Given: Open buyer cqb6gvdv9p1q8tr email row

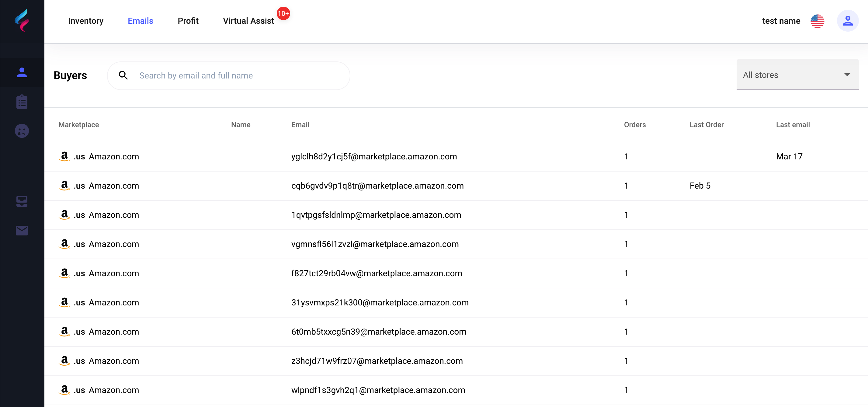Looking at the screenshot, I should [377, 186].
